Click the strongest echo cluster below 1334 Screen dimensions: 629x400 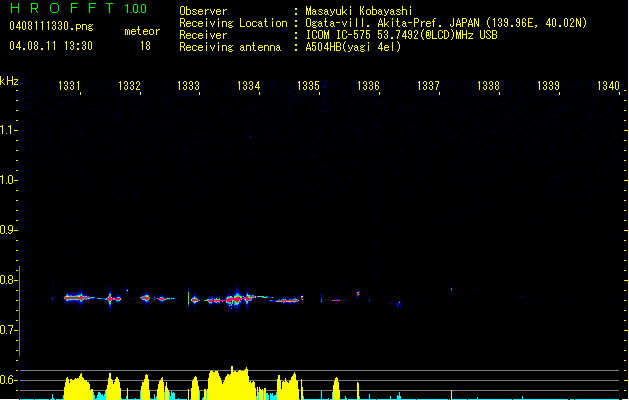point(237,299)
